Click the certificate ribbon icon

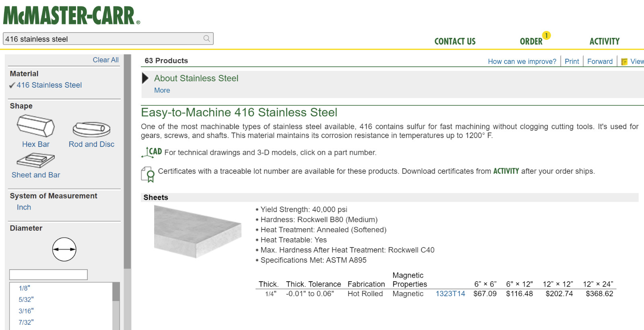(x=148, y=175)
